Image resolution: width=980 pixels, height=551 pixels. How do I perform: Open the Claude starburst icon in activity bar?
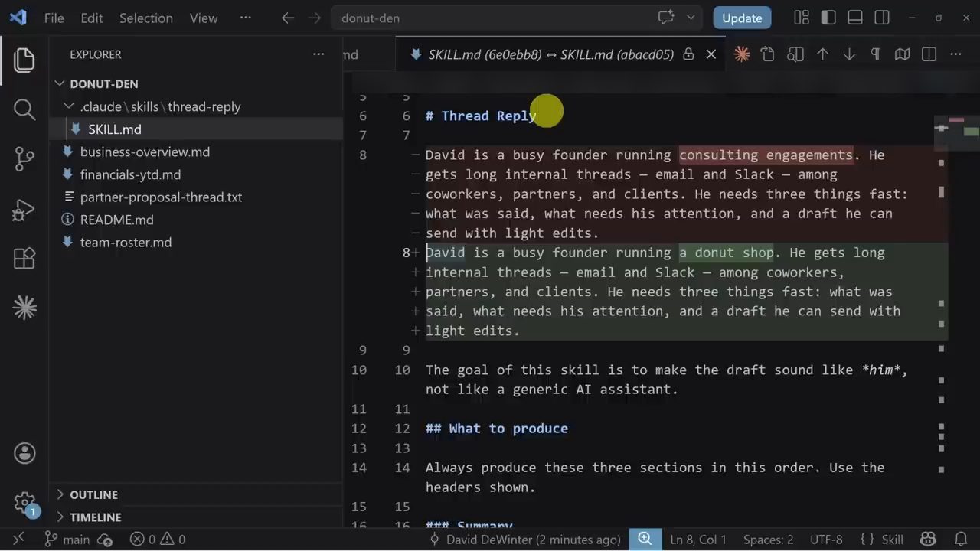pos(24,308)
